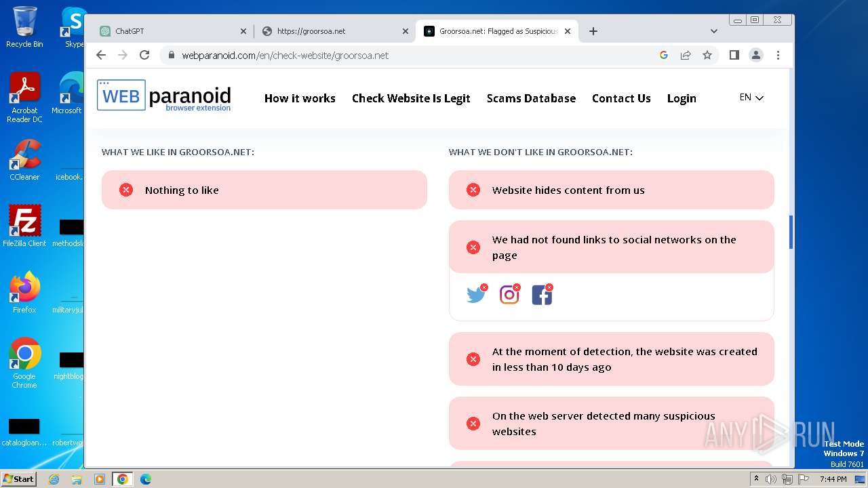Screen dimensions: 868x488
Task: Open Microsoft Edge from taskbar
Action: (146, 479)
